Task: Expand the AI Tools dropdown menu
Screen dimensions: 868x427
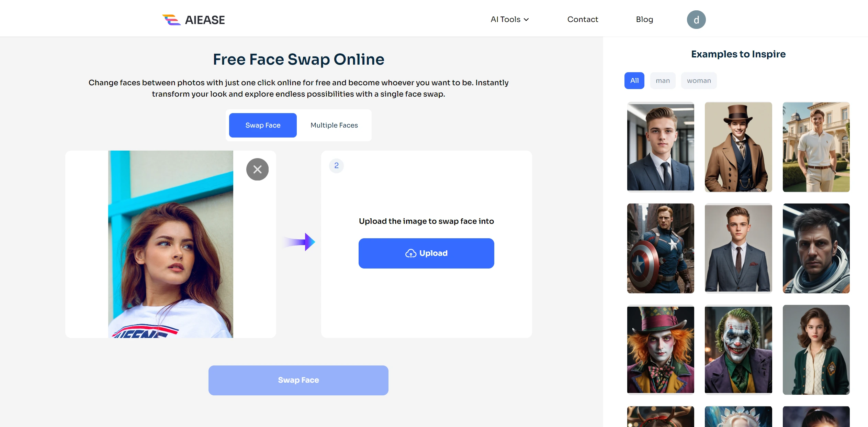Action: (509, 19)
